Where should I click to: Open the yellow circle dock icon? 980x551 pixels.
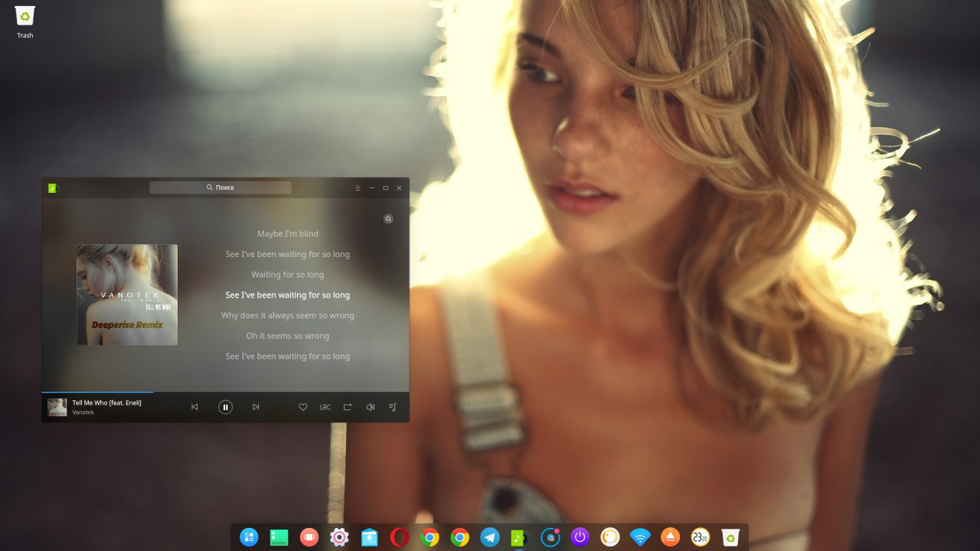pyautogui.click(x=609, y=537)
